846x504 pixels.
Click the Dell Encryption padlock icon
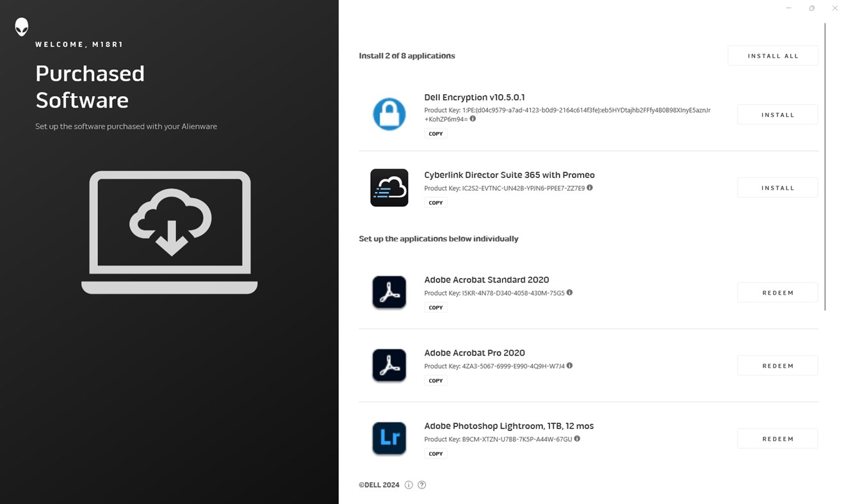click(389, 114)
